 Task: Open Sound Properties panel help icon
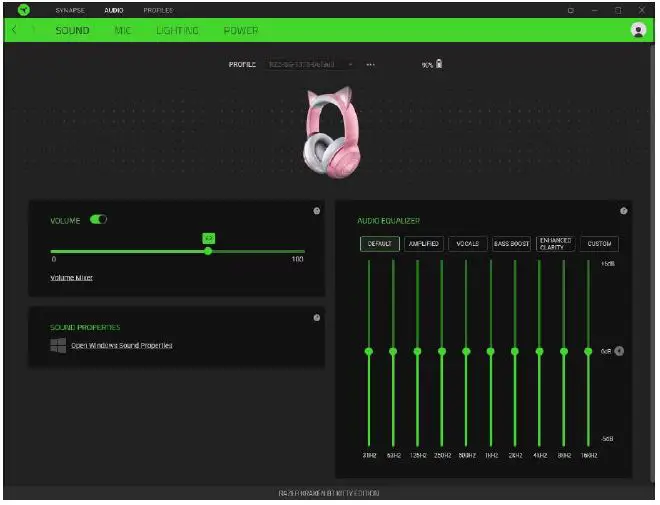pos(317,318)
